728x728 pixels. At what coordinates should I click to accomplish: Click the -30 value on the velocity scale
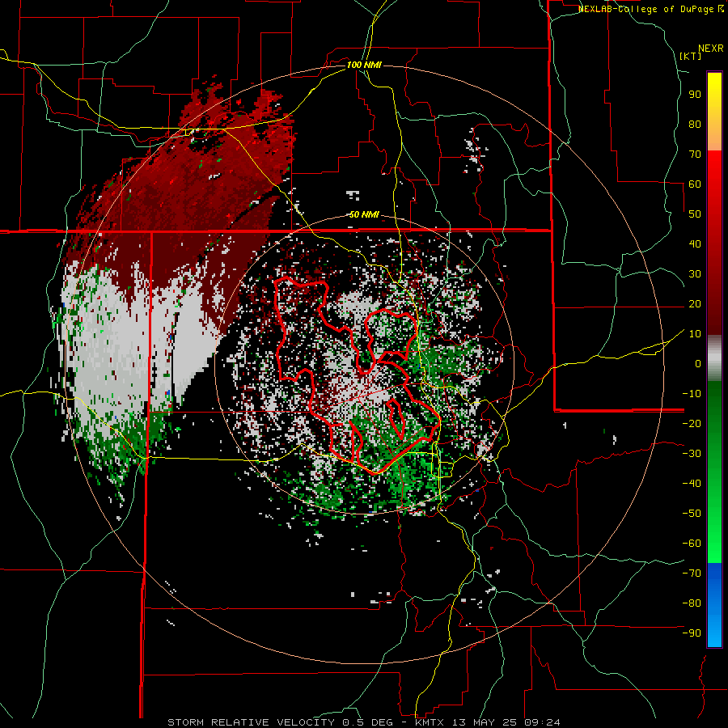692,454
